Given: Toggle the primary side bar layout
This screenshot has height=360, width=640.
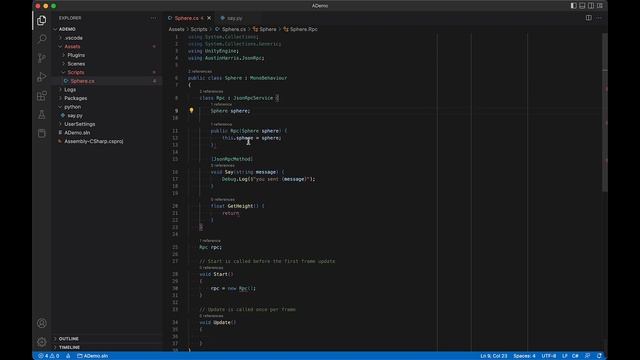Looking at the screenshot, I should pos(573,6).
